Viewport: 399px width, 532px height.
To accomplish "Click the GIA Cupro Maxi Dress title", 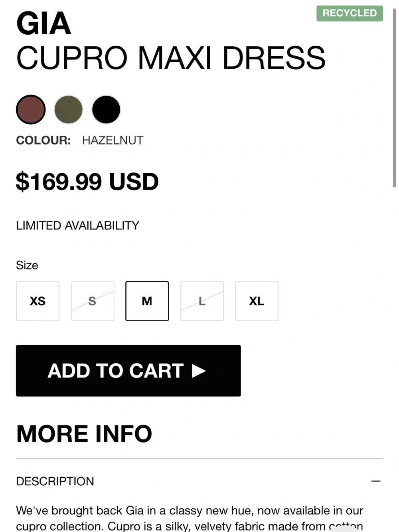I will [x=171, y=41].
